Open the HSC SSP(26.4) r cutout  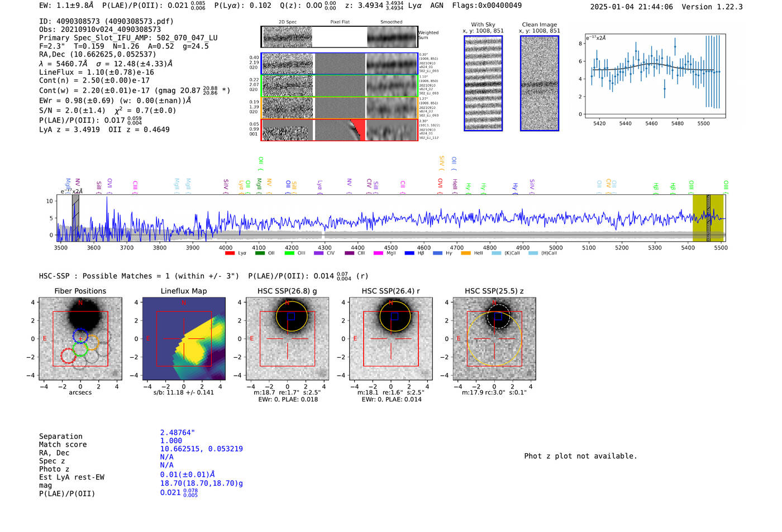click(390, 339)
